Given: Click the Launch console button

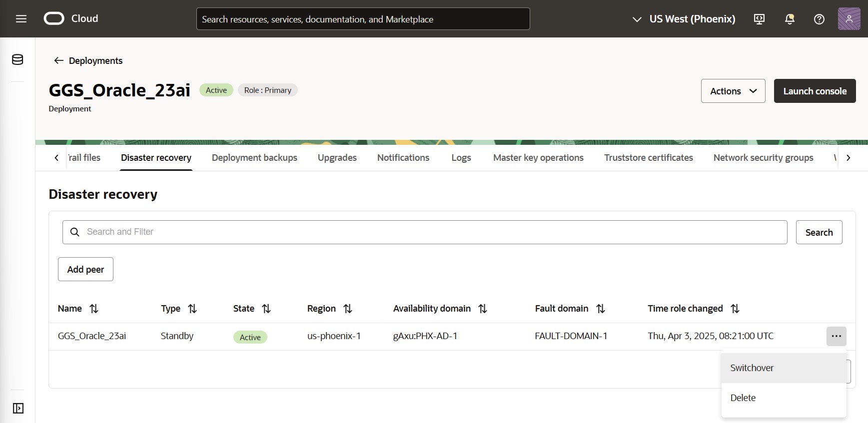Looking at the screenshot, I should (x=815, y=91).
